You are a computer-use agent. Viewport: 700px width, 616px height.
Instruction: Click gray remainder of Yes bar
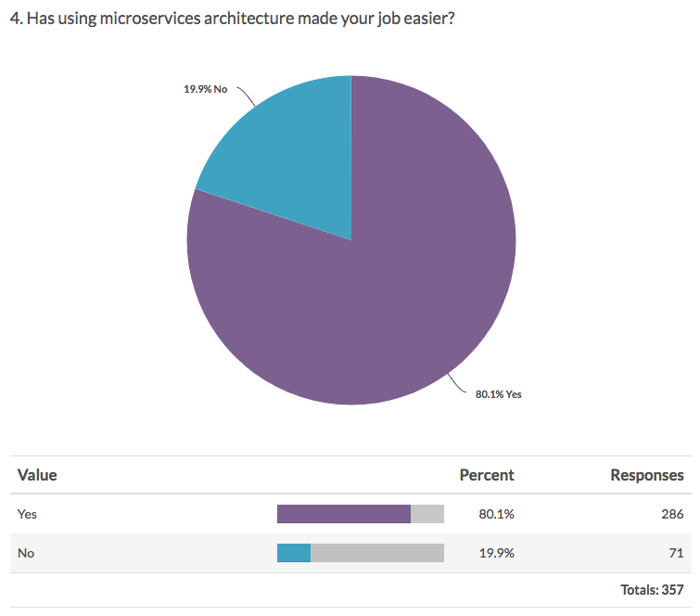[427, 514]
